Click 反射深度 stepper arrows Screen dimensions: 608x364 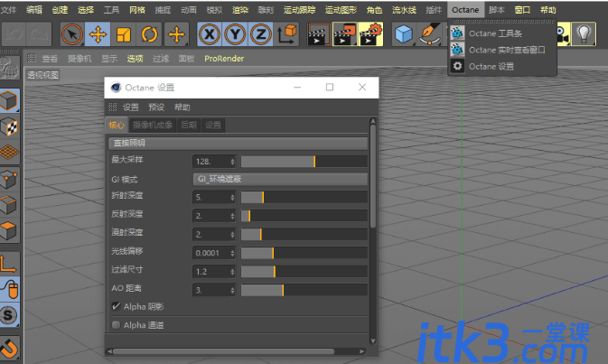tap(232, 216)
